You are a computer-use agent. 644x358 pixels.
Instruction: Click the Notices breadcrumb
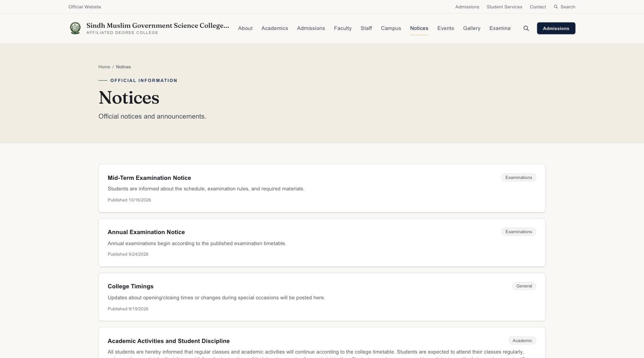pos(123,67)
